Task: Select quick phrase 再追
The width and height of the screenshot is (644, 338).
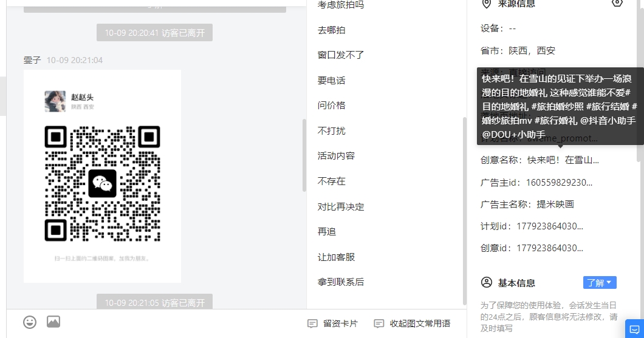Action: click(326, 232)
